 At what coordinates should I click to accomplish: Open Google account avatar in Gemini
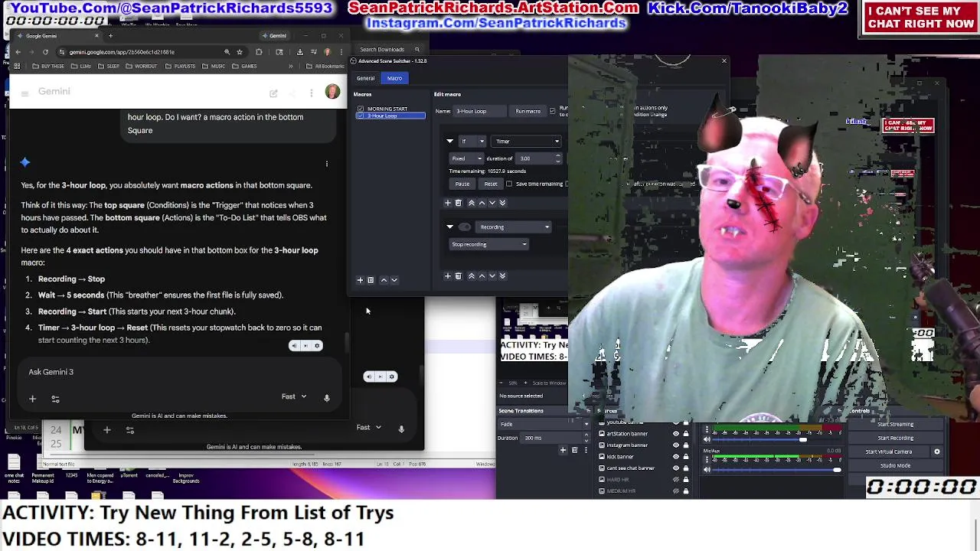[332, 92]
